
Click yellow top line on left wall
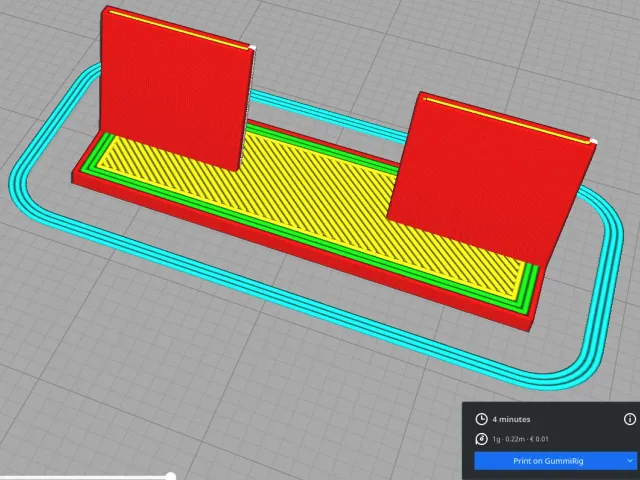(x=178, y=29)
